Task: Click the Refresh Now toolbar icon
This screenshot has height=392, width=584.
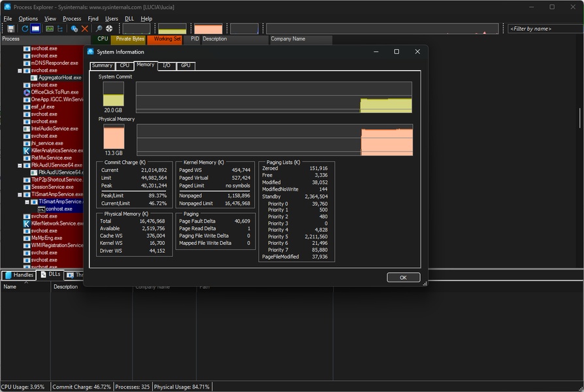Action: coord(25,29)
